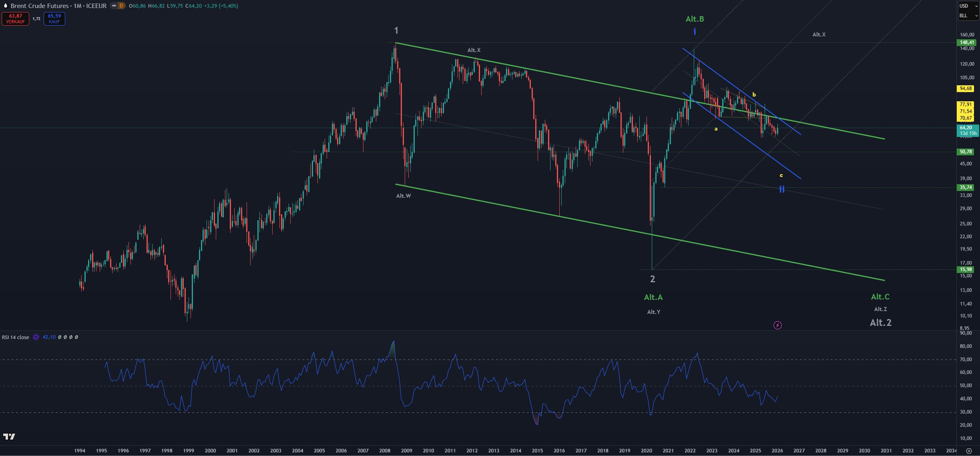Click the yellow 94,68 price label
This screenshot has height=456, width=980.
[x=966, y=88]
